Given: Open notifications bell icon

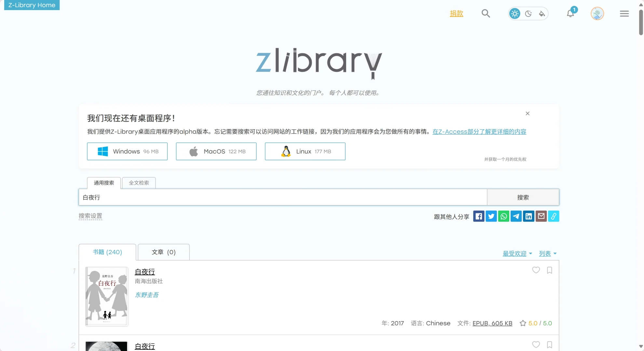Looking at the screenshot, I should point(570,13).
